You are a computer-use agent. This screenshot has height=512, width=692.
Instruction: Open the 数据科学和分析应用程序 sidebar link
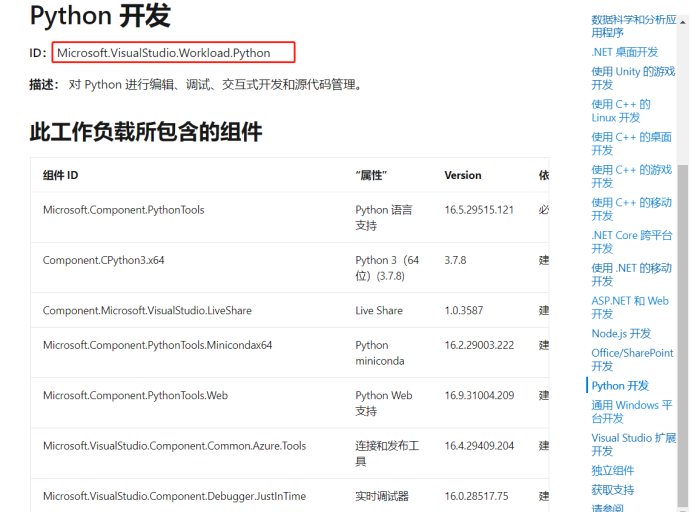coord(633,26)
